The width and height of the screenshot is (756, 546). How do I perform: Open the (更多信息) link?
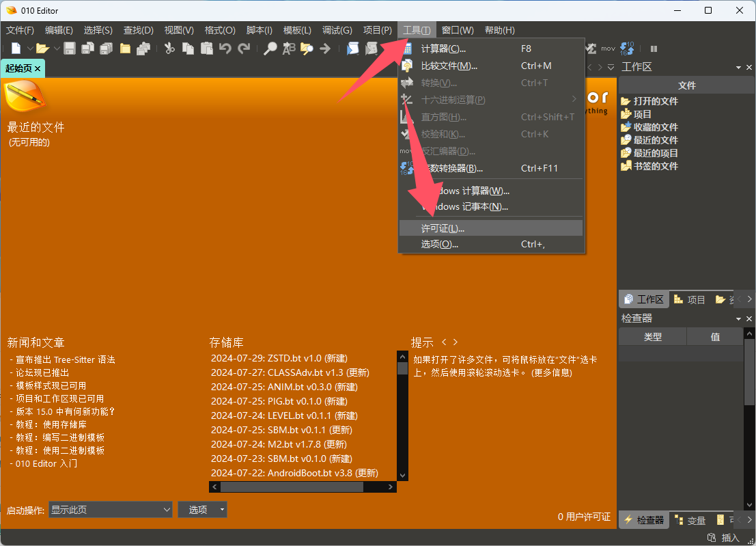pyautogui.click(x=552, y=373)
